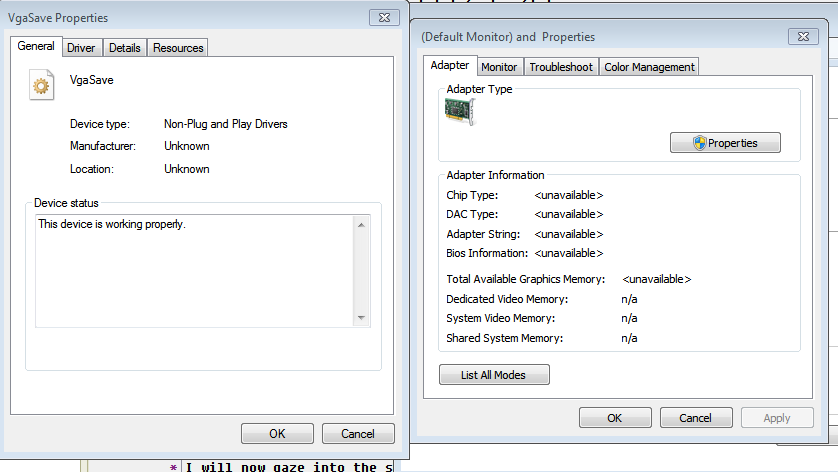838x472 pixels.
Task: Click the Shared System Memory 'n/a' value
Action: point(629,338)
